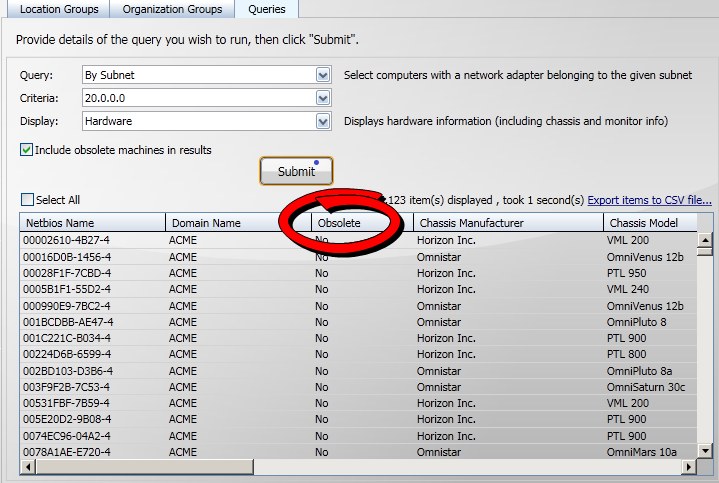Viewport: 719px width, 483px height.
Task: Sort by Chassis Manufacturer column header
Action: 471,223
